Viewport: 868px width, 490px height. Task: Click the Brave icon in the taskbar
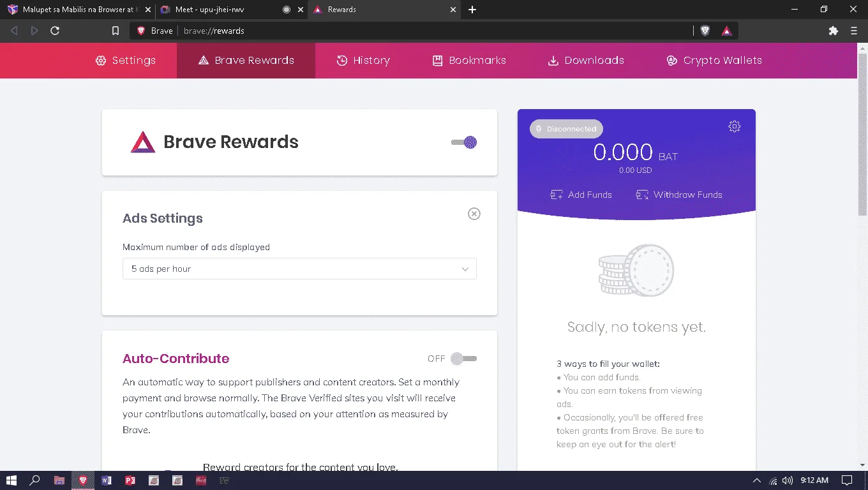[x=82, y=480]
